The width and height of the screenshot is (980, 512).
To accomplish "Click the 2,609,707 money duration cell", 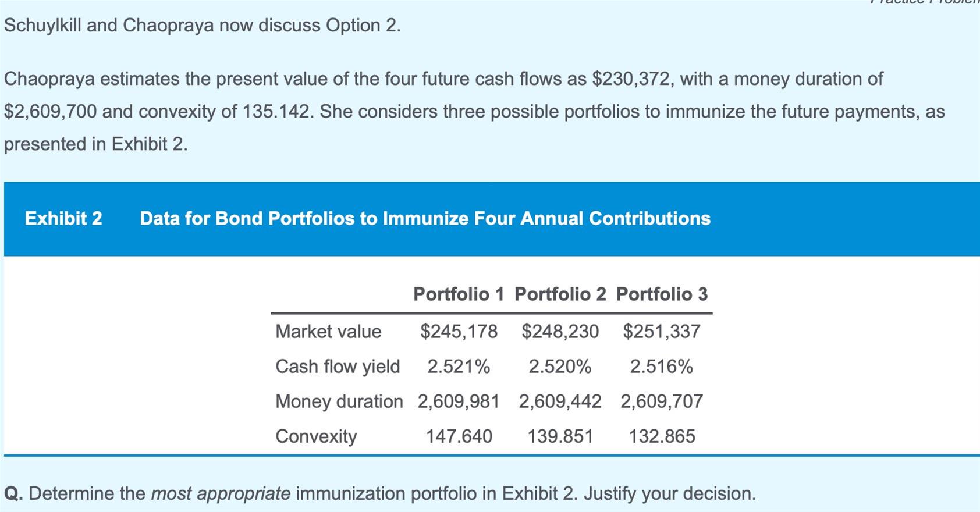I will pyautogui.click(x=662, y=401).
